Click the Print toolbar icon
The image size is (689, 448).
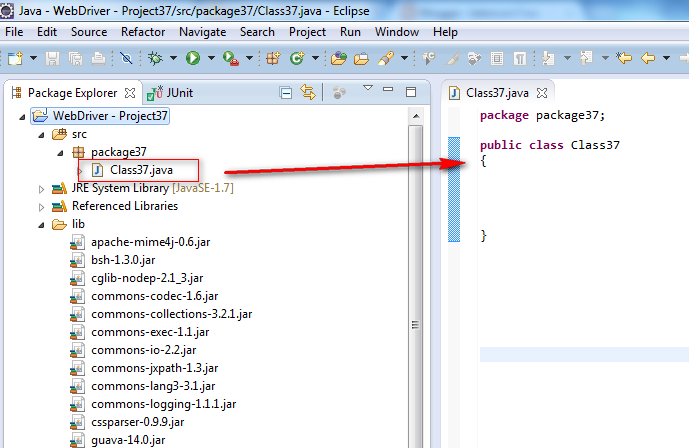point(98,58)
